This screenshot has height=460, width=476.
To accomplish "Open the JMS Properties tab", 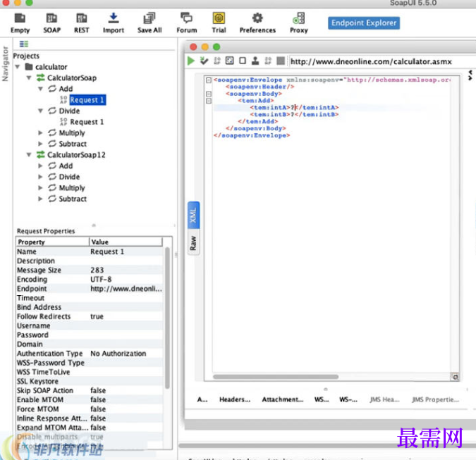I will [x=435, y=399].
